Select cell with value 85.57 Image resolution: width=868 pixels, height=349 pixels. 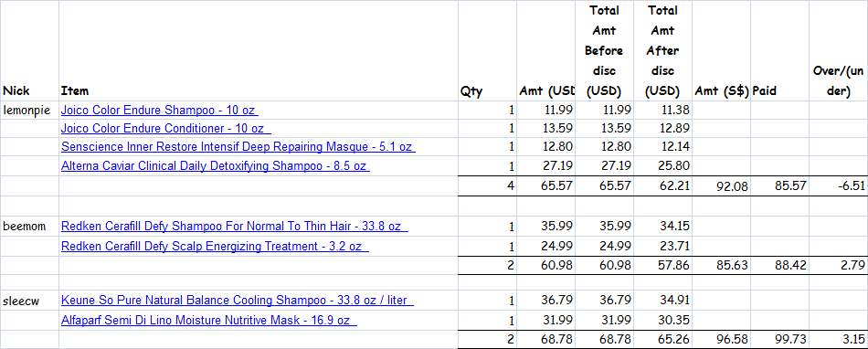(779, 185)
